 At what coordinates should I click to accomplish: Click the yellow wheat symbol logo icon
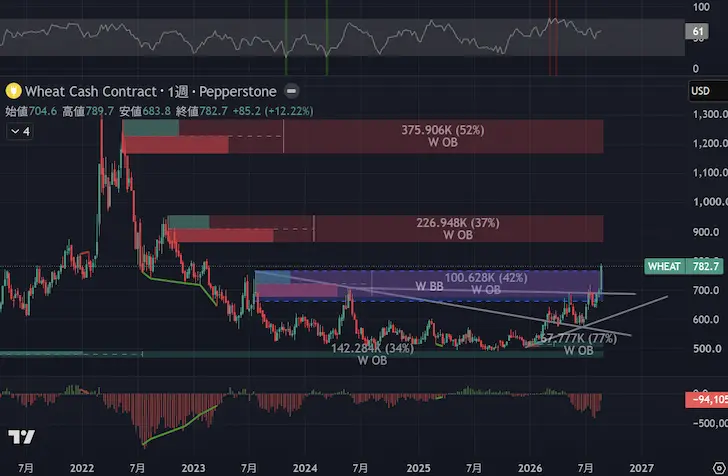point(13,91)
